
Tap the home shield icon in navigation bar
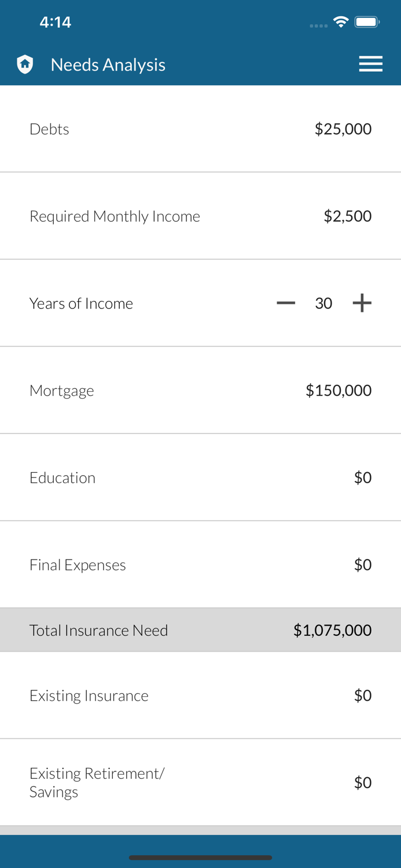(x=25, y=64)
